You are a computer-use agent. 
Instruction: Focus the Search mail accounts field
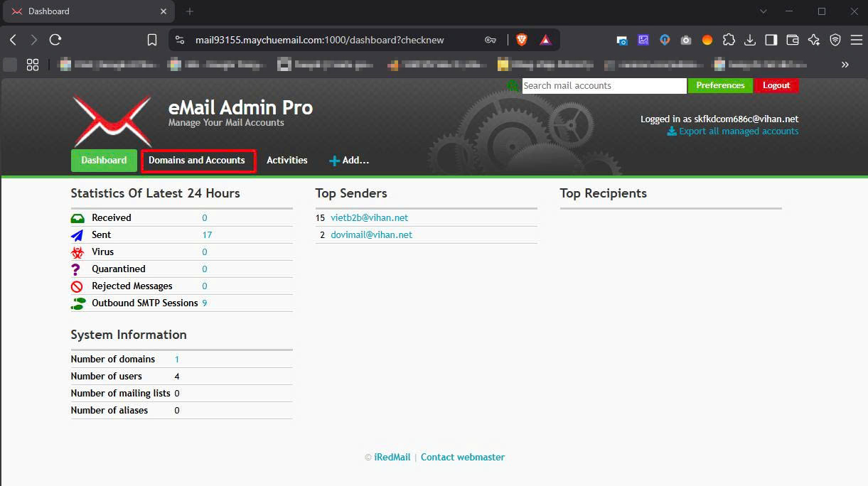pos(604,85)
